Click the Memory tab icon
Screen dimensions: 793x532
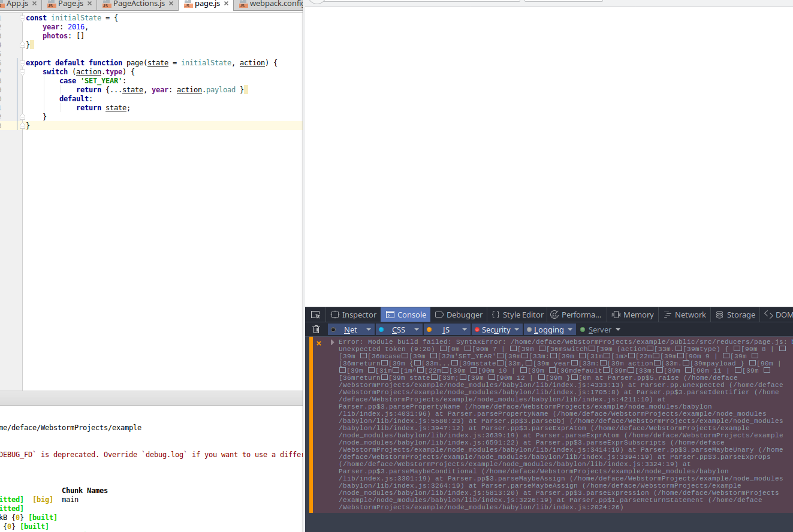tap(616, 315)
